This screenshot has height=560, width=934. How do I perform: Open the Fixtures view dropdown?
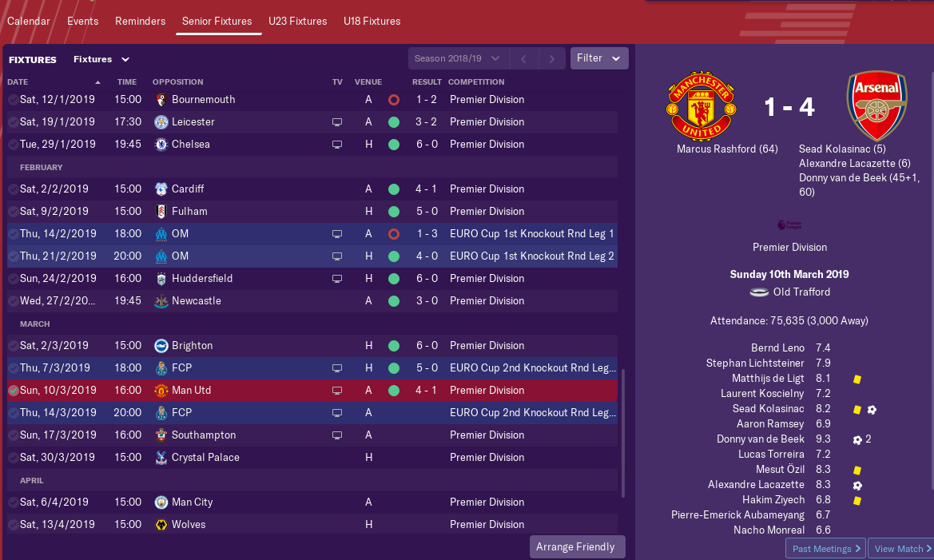click(101, 59)
